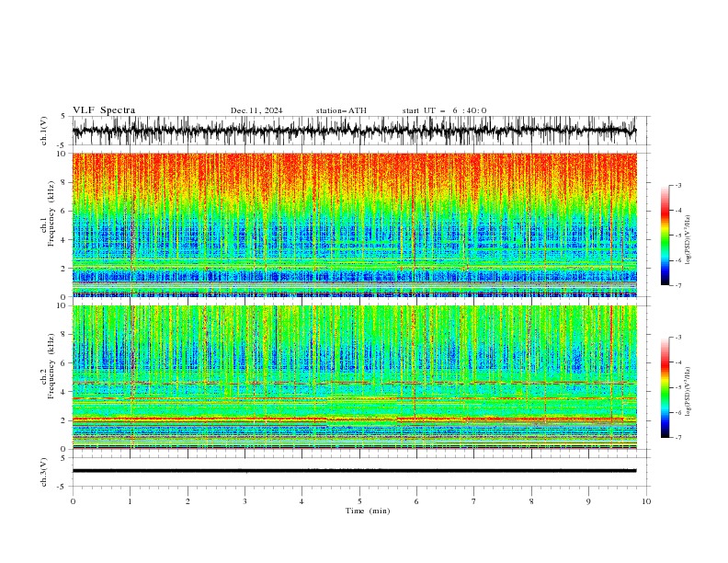
Task: Click the 'ch.3(V)' waveform axis label
Action: (x=43, y=472)
